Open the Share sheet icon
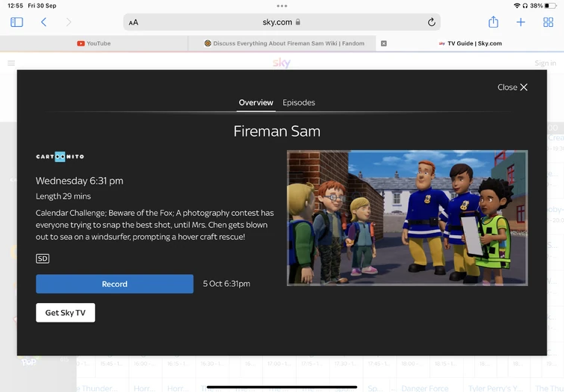Image resolution: width=564 pixels, height=392 pixels. pos(493,22)
